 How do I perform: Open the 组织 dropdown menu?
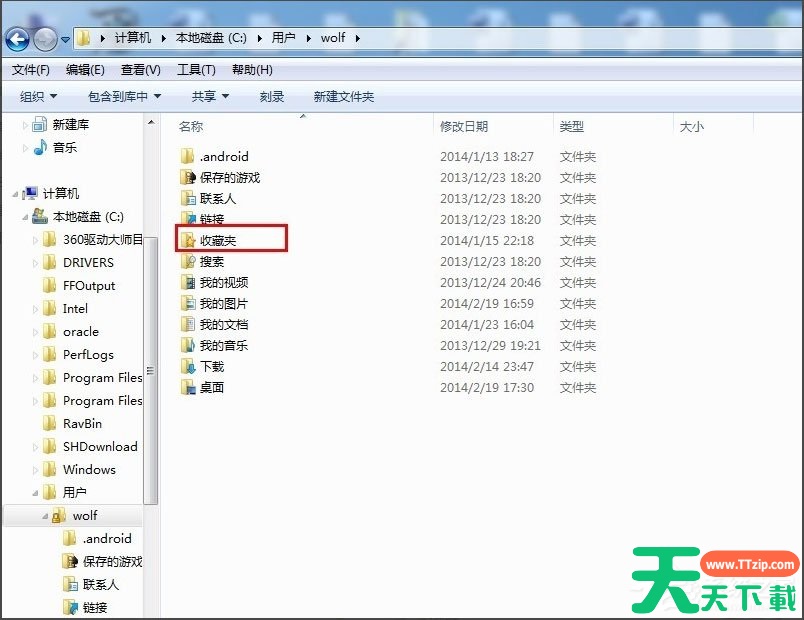38,96
